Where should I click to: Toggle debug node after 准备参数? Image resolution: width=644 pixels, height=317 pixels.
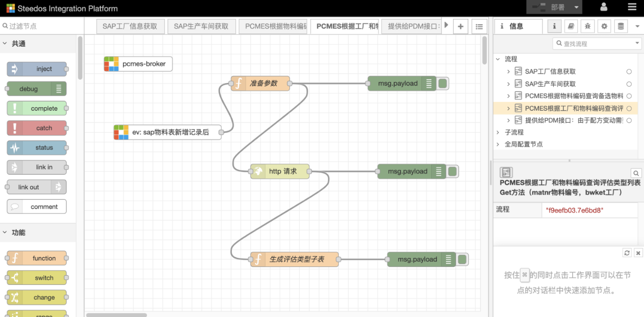pos(443,83)
